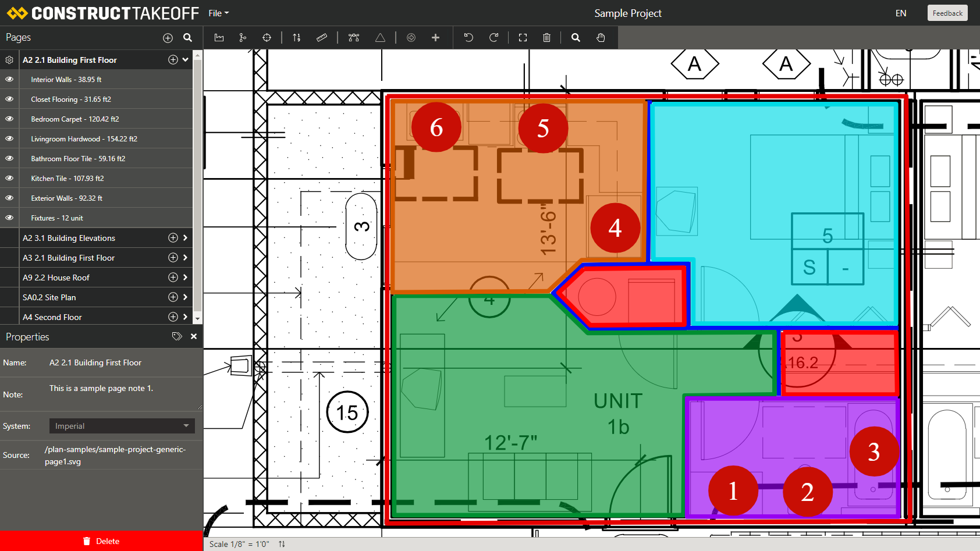Click the Feedback button

(947, 13)
